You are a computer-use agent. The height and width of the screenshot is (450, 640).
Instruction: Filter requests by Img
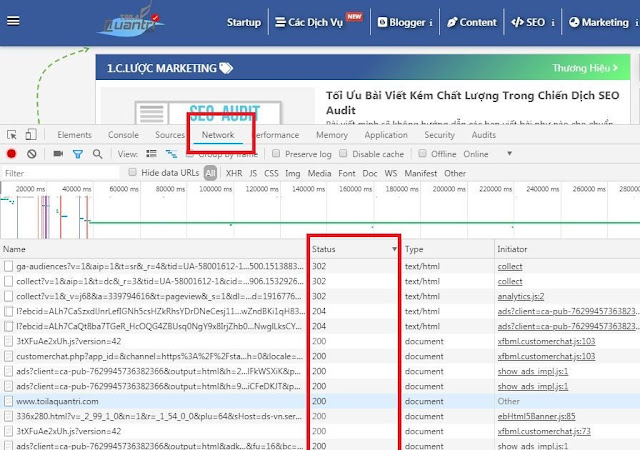pos(292,173)
